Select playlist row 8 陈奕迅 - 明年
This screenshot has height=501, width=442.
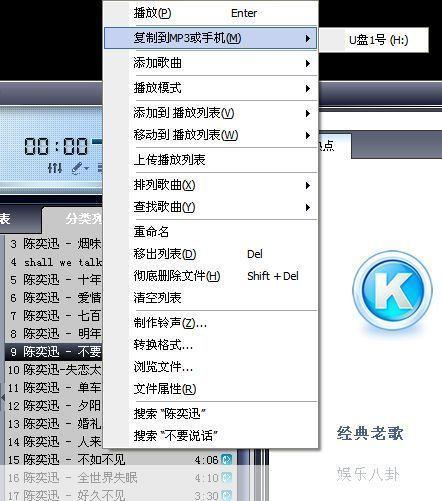click(53, 334)
